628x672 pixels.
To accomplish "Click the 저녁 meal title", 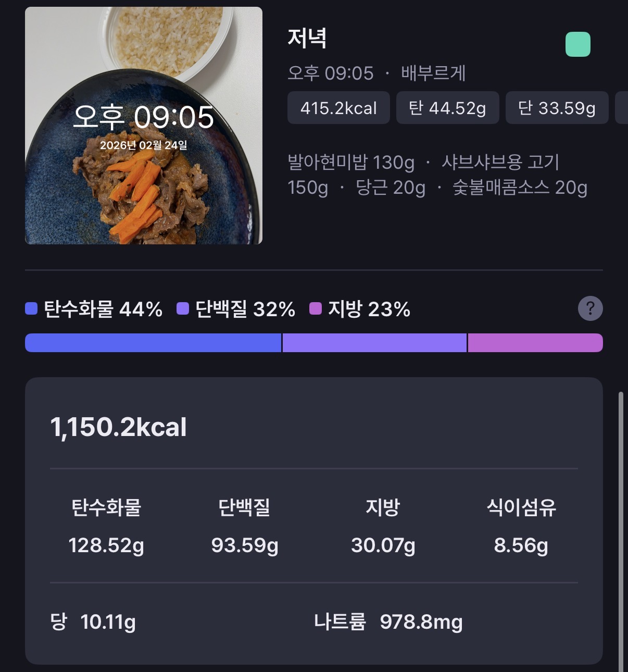I will (307, 39).
